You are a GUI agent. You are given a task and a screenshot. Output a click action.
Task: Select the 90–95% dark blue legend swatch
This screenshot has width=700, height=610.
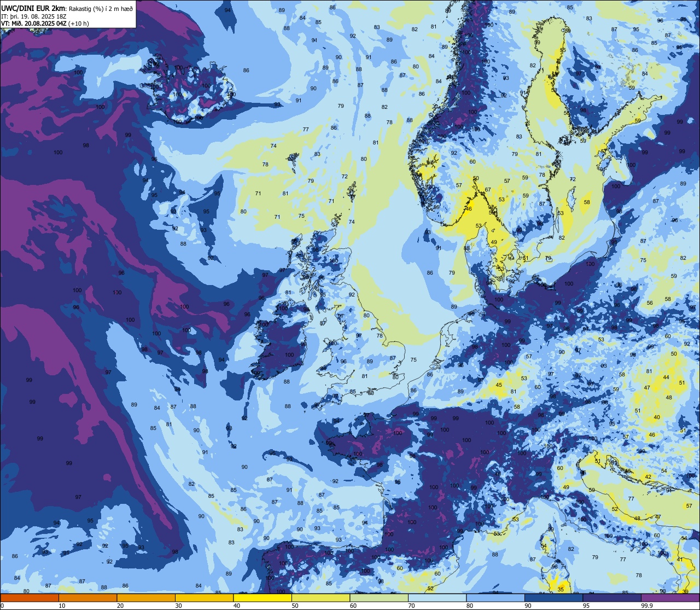click(553, 597)
